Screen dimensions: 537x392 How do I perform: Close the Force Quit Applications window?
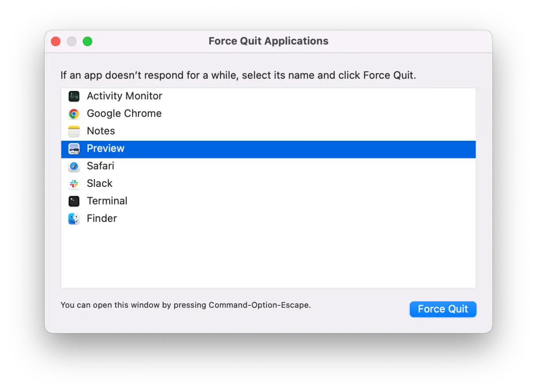(56, 41)
